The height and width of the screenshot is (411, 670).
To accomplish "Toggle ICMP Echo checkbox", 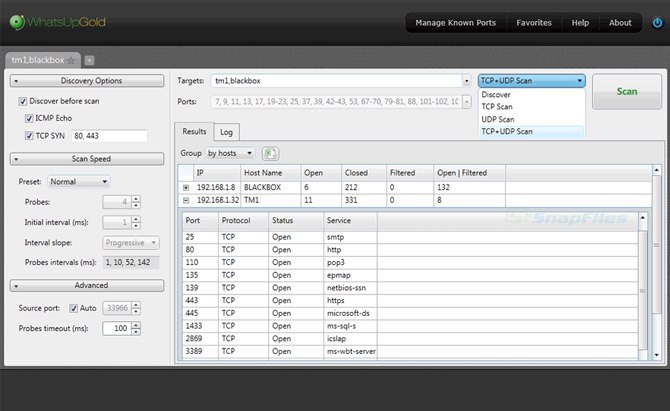I will (x=29, y=118).
